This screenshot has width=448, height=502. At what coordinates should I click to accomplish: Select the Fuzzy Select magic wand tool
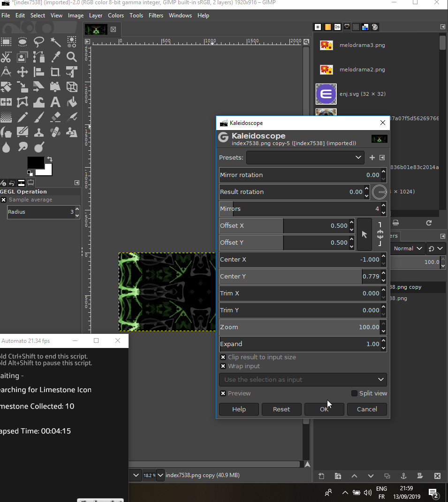(x=55, y=42)
